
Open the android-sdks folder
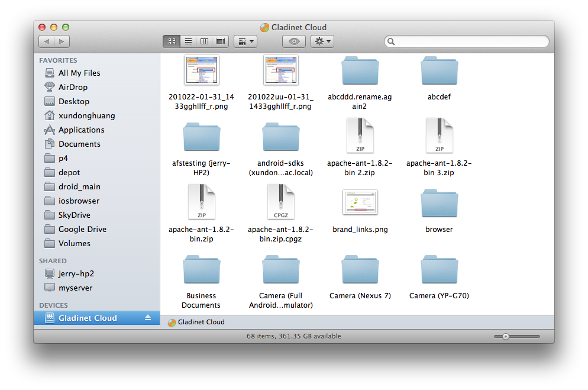click(280, 140)
